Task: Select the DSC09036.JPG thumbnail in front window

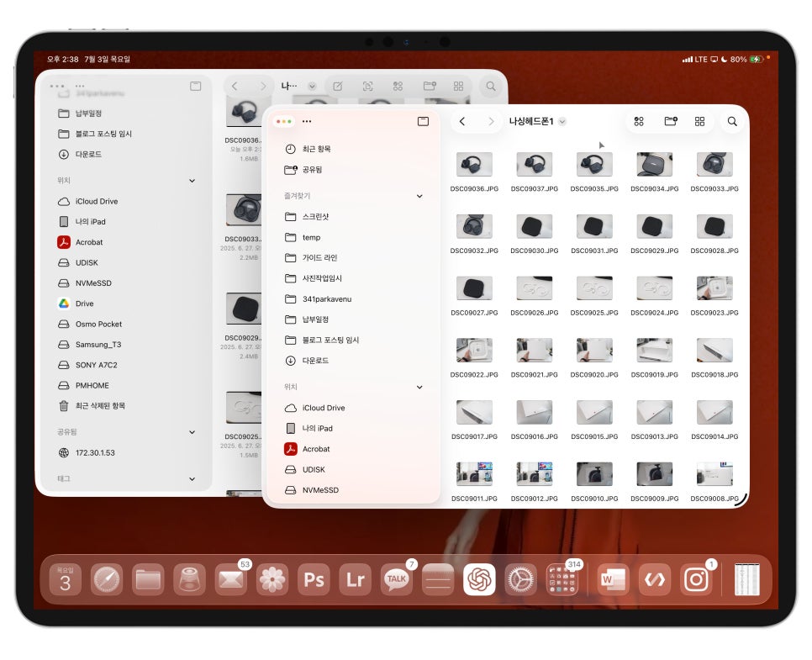Action: coord(474,164)
